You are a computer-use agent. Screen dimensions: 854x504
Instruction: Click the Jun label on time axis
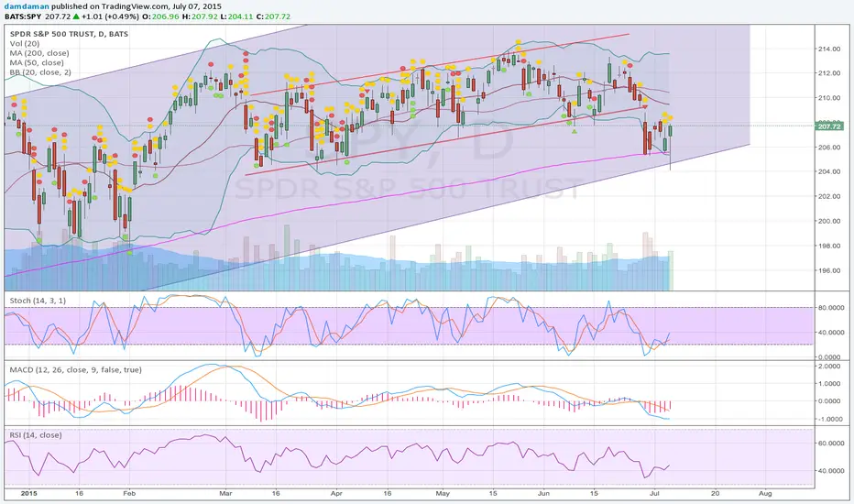[x=543, y=493]
